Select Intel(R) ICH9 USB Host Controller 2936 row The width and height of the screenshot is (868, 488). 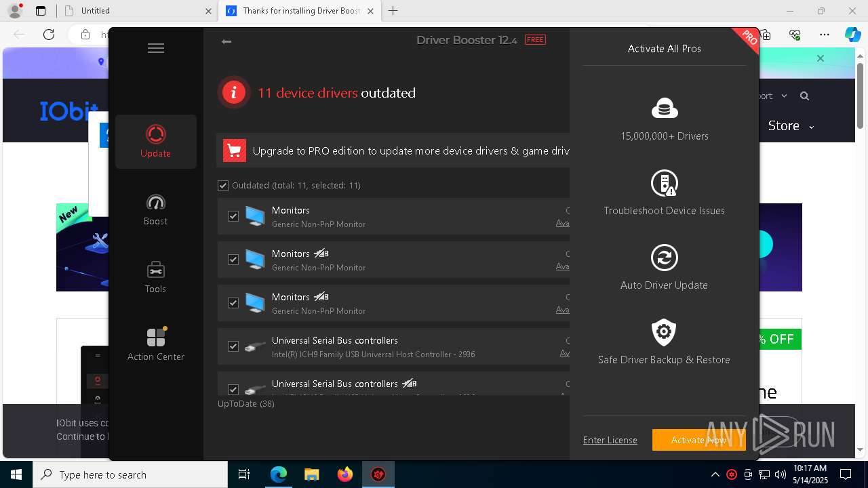tap(393, 346)
